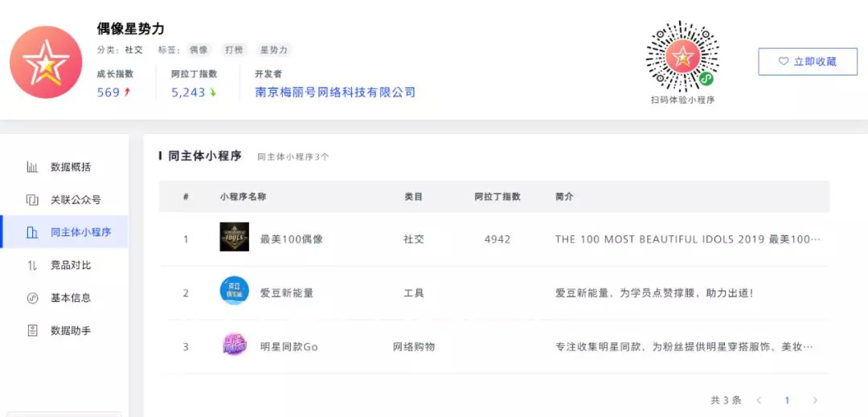Click the 数据概括 bar chart icon
This screenshot has height=417, width=868.
tap(32, 167)
